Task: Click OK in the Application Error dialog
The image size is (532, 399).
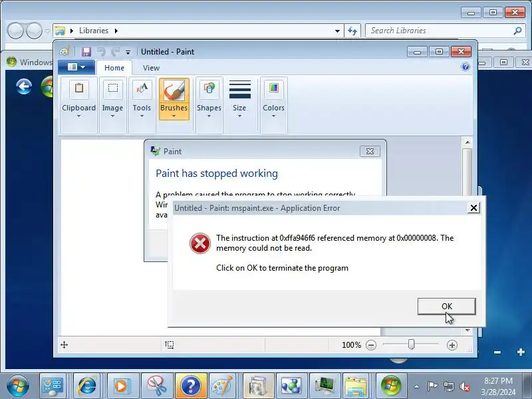Action: click(446, 307)
